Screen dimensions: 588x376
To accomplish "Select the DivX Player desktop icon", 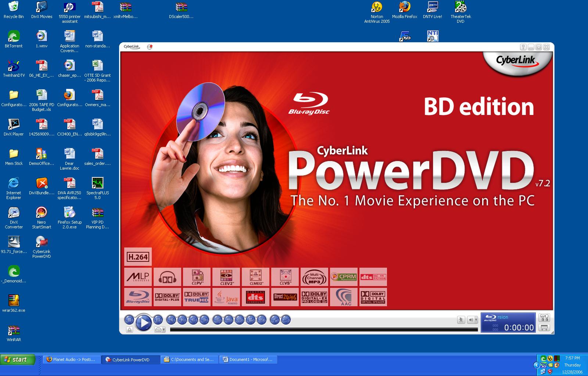I will click(14, 127).
